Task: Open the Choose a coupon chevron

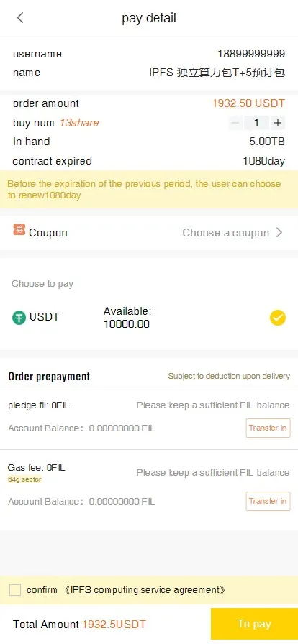Action: click(279, 232)
